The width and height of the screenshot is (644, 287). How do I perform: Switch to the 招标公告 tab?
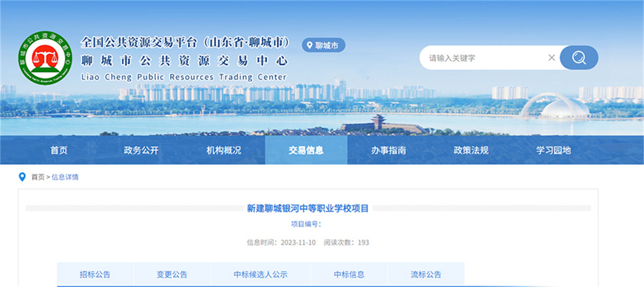coord(95,274)
